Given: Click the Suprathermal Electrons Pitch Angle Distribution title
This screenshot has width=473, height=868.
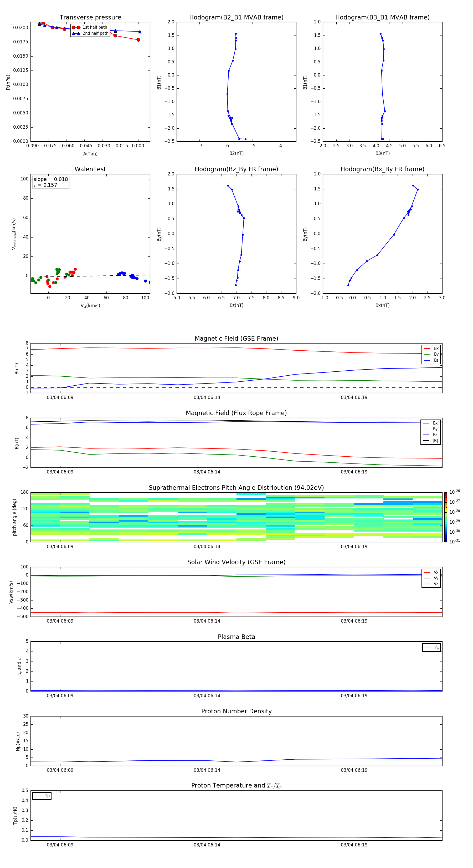Looking at the screenshot, I should [236, 488].
